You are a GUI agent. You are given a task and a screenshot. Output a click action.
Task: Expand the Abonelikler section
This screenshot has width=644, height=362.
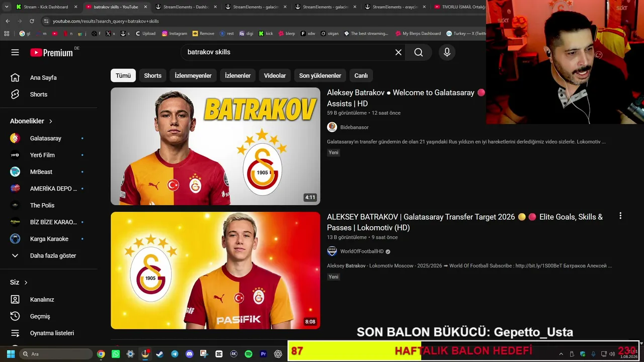point(32,121)
